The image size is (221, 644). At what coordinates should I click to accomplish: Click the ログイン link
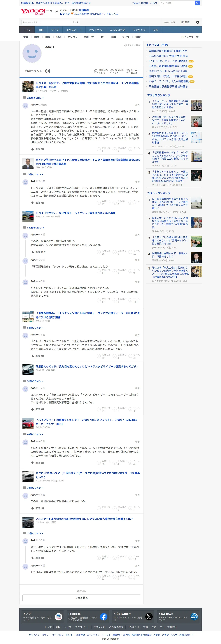coord(65,14)
